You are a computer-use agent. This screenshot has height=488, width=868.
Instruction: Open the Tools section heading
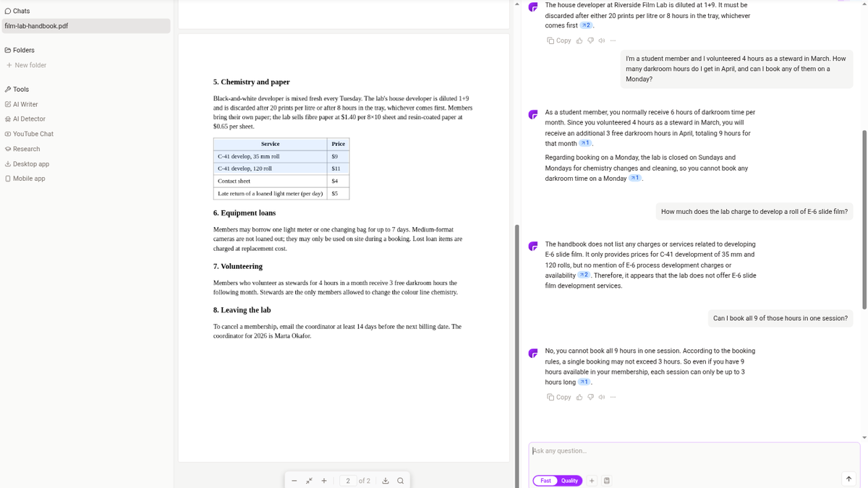point(17,89)
